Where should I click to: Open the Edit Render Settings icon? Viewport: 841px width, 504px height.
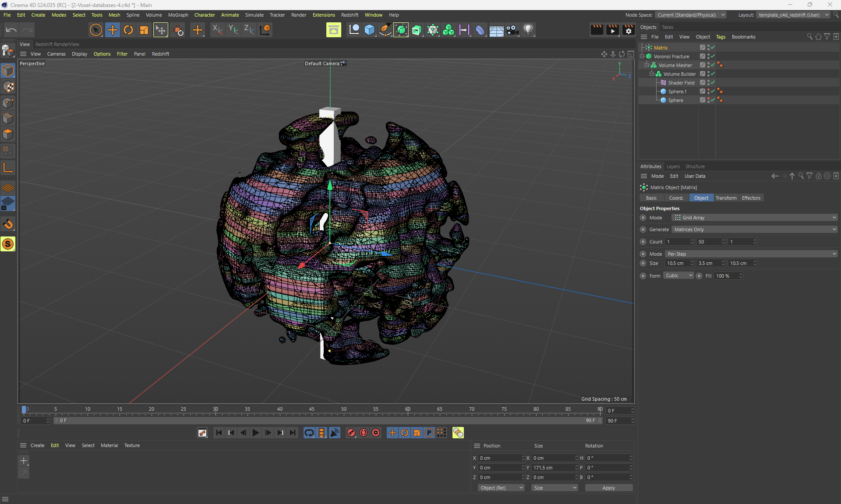629,30
